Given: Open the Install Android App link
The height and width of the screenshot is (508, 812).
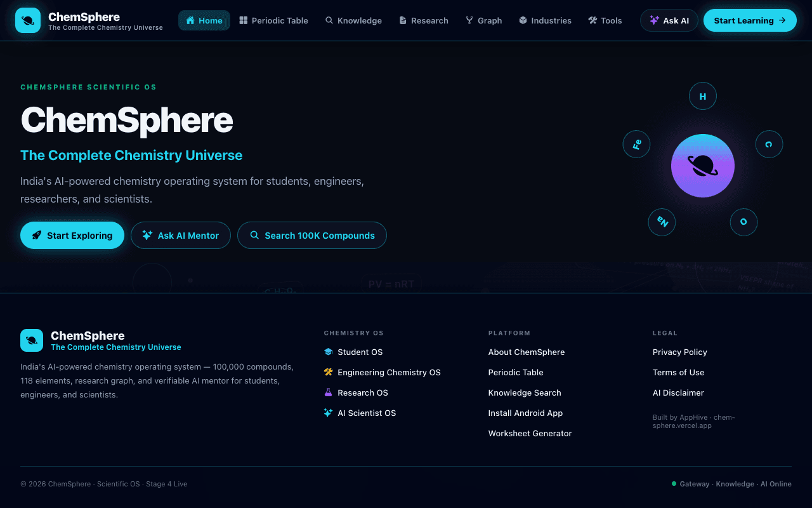Looking at the screenshot, I should (525, 413).
